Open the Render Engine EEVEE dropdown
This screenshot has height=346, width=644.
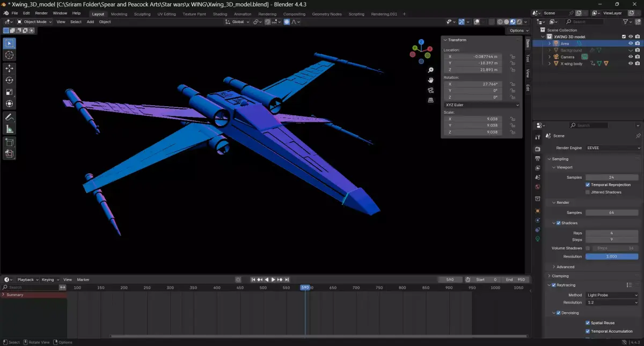pos(613,148)
